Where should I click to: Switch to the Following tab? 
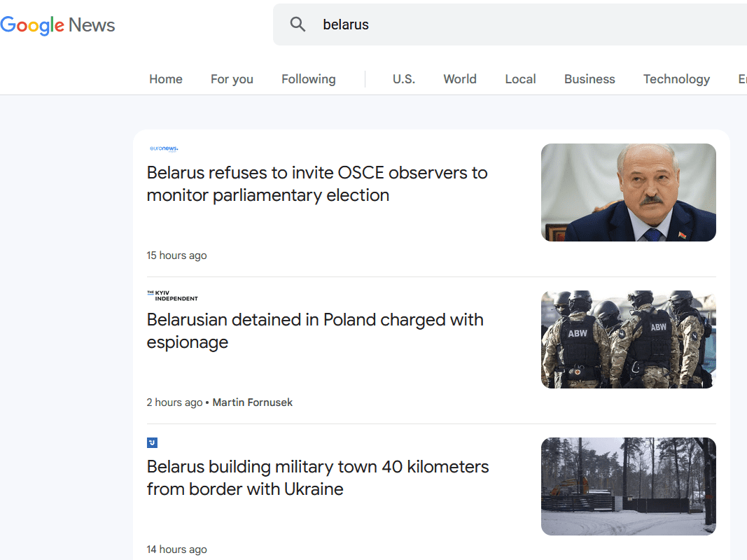click(x=309, y=79)
